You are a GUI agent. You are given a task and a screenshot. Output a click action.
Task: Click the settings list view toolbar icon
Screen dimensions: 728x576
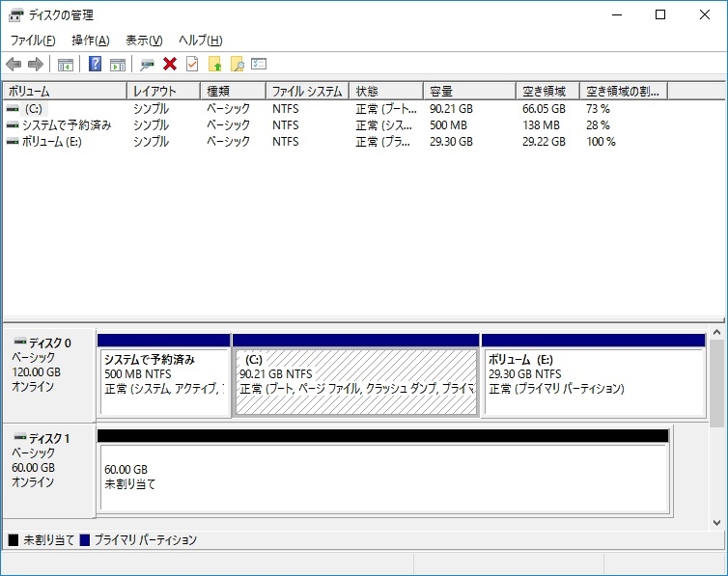pyautogui.click(x=259, y=64)
